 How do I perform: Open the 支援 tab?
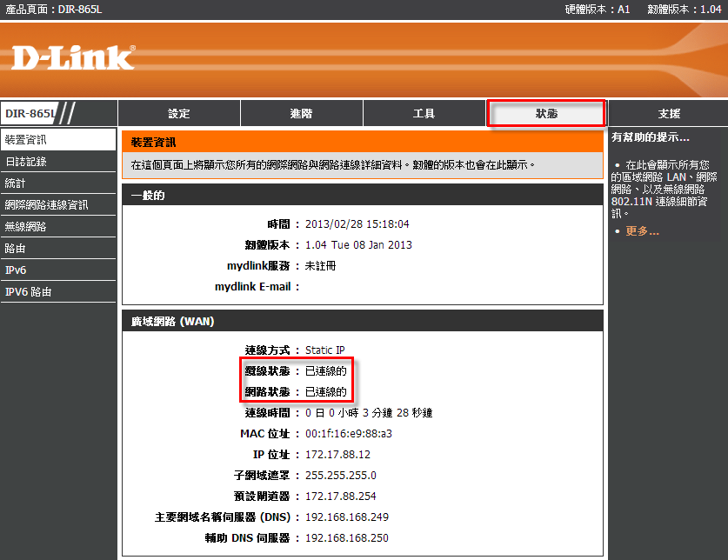tap(669, 114)
